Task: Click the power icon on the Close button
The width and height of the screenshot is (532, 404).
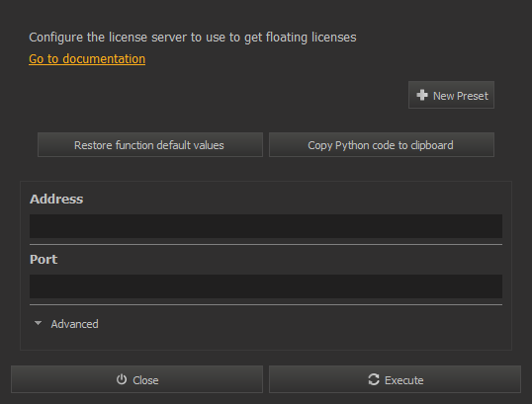Action: tap(122, 379)
